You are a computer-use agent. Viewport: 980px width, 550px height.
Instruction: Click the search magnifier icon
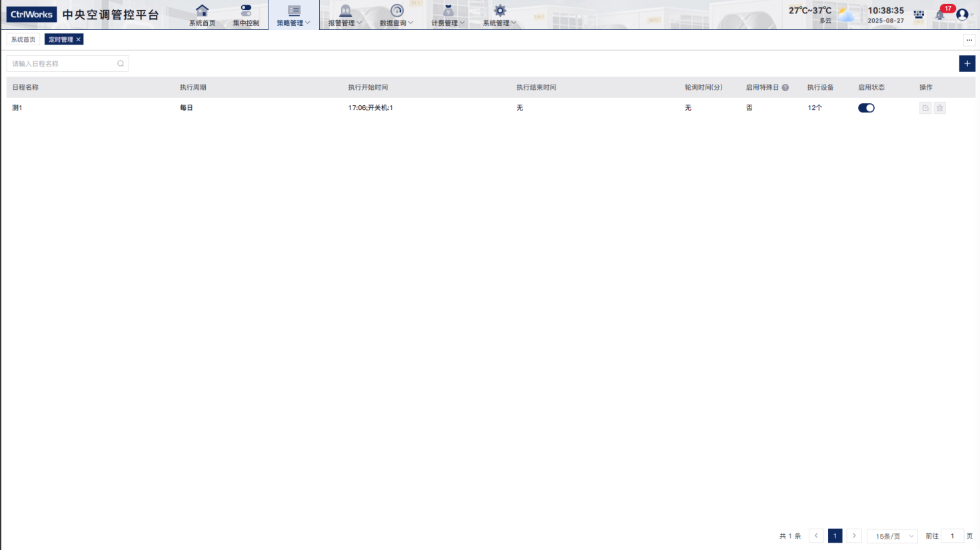121,64
